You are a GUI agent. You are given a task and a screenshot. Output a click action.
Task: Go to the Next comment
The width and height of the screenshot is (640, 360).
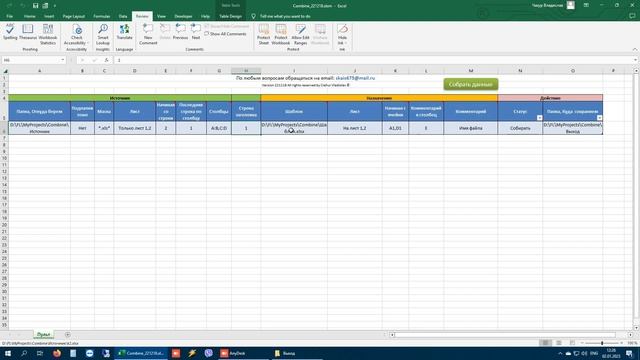coord(196,32)
